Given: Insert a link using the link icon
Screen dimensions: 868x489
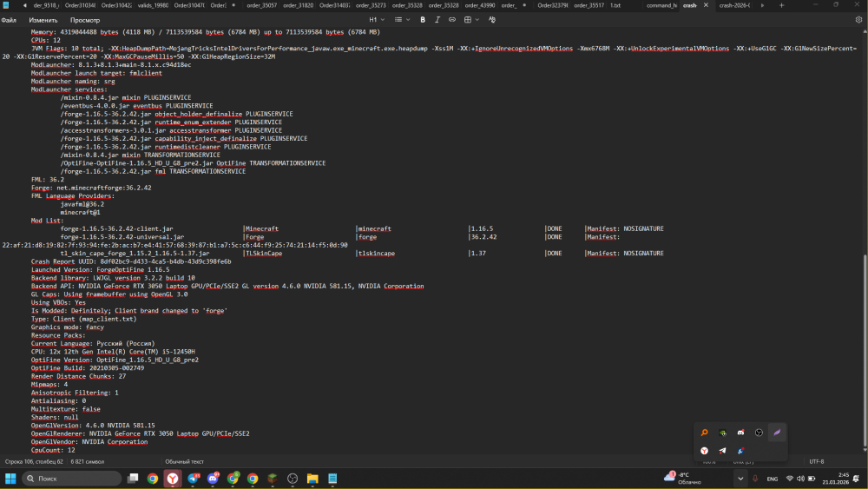Looking at the screenshot, I should tap(451, 19).
